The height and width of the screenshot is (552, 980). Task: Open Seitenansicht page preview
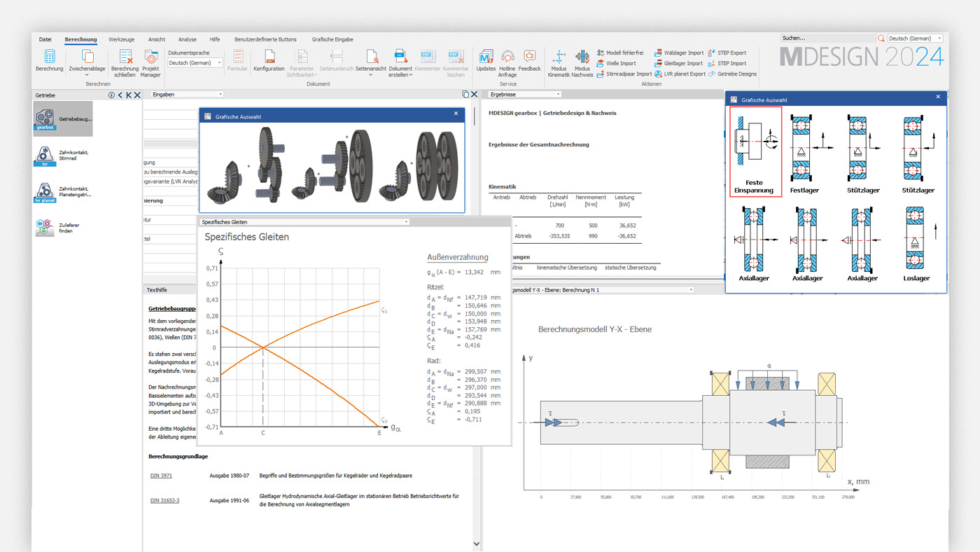(x=372, y=62)
